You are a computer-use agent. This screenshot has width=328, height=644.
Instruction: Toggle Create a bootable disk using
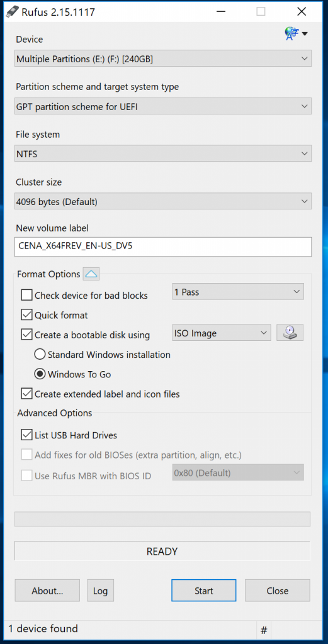(x=26, y=335)
